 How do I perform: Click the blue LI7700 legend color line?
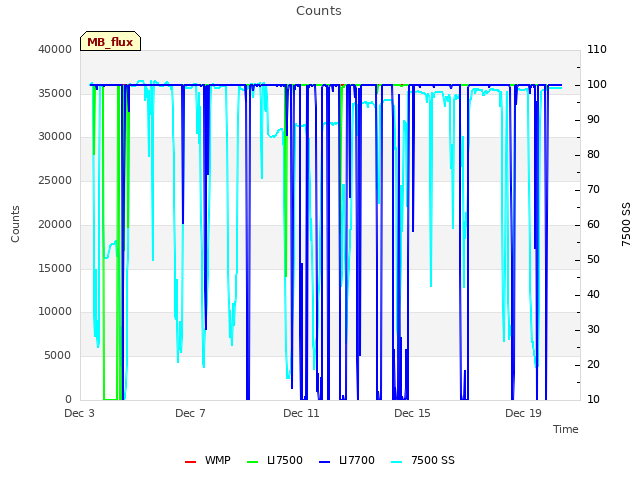324,462
